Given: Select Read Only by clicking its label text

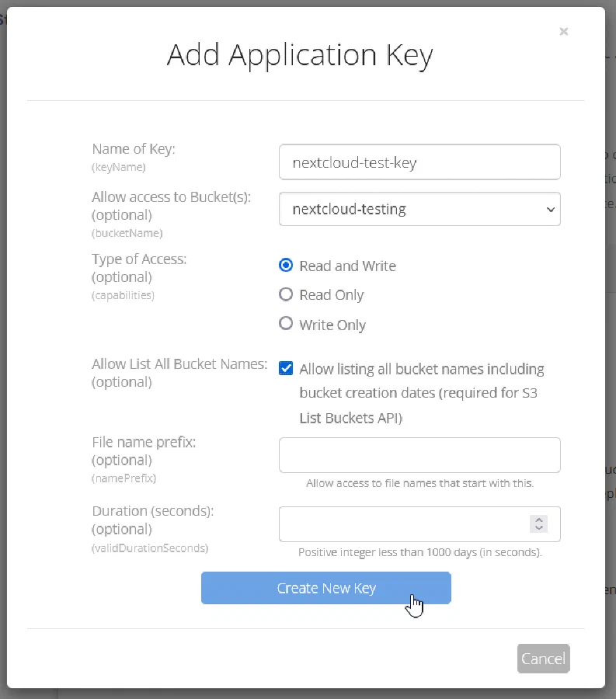Looking at the screenshot, I should tap(331, 294).
